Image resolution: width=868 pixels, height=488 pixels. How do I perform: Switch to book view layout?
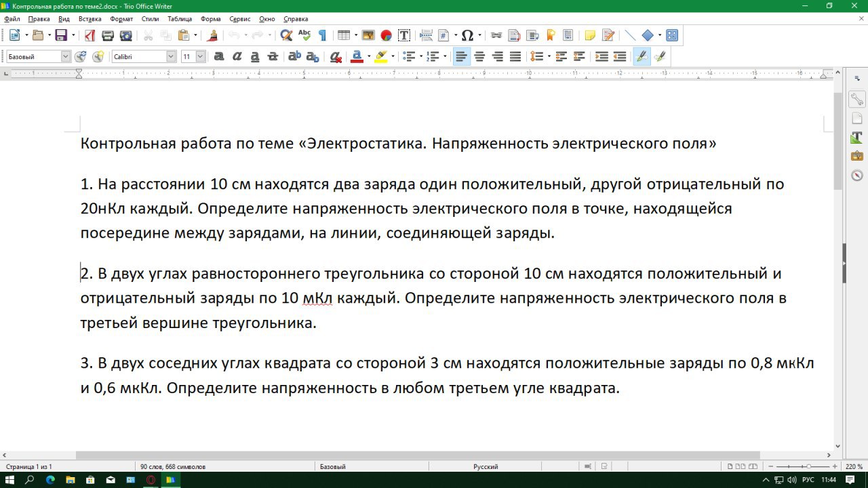(x=754, y=466)
